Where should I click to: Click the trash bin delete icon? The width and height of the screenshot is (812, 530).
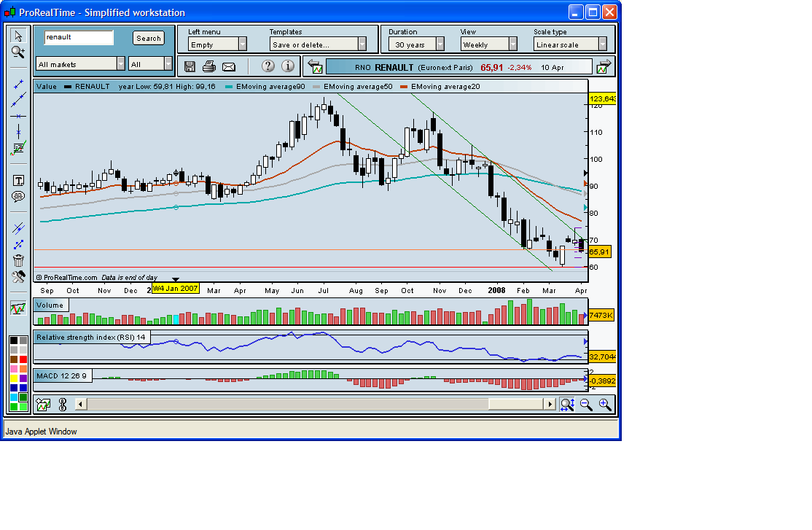18,260
